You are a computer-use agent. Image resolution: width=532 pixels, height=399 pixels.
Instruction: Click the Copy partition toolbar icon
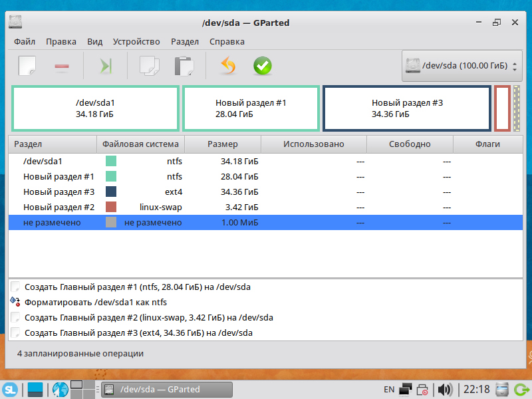(x=149, y=66)
